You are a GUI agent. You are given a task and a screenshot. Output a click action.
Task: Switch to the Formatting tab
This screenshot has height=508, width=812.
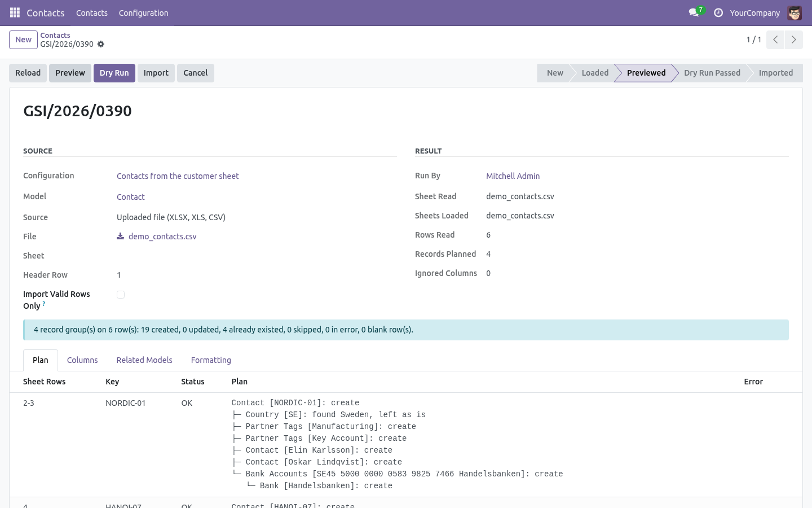coord(211,360)
